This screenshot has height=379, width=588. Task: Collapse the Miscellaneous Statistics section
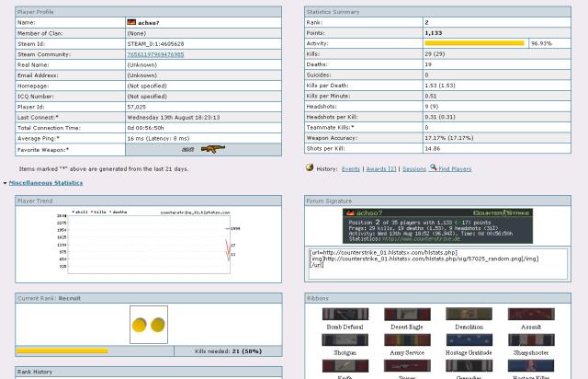click(x=45, y=183)
